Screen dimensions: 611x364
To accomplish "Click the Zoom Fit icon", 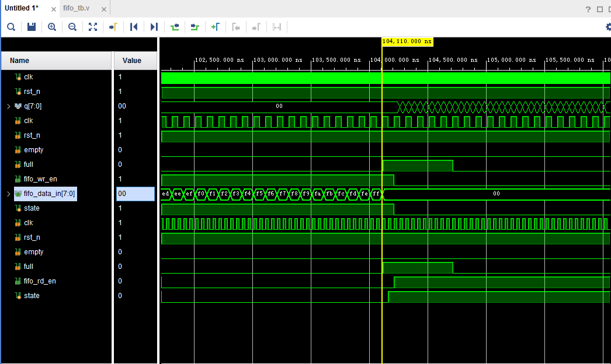I will point(93,27).
